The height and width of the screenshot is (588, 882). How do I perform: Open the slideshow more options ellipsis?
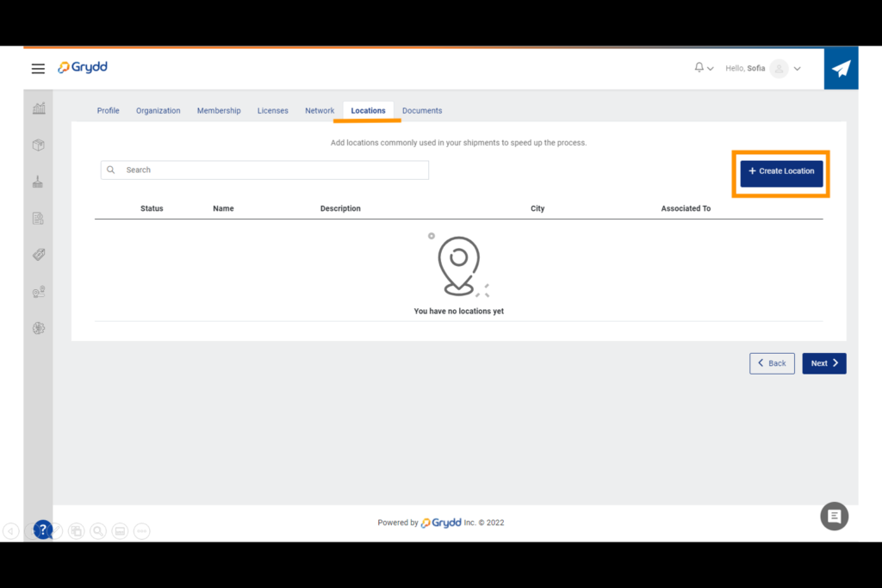142,530
